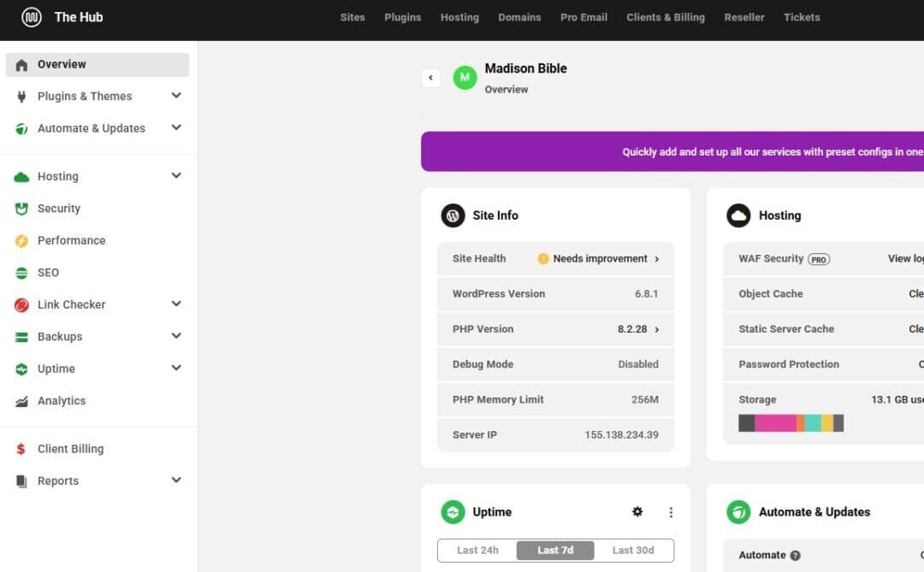This screenshot has width=924, height=572.
Task: Click the SEO icon in sidebar
Action: click(21, 273)
